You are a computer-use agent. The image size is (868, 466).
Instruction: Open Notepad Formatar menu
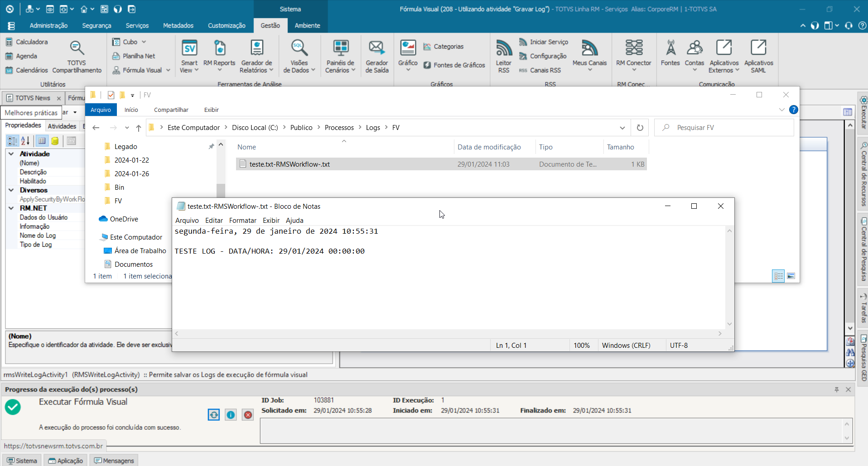[242, 220]
